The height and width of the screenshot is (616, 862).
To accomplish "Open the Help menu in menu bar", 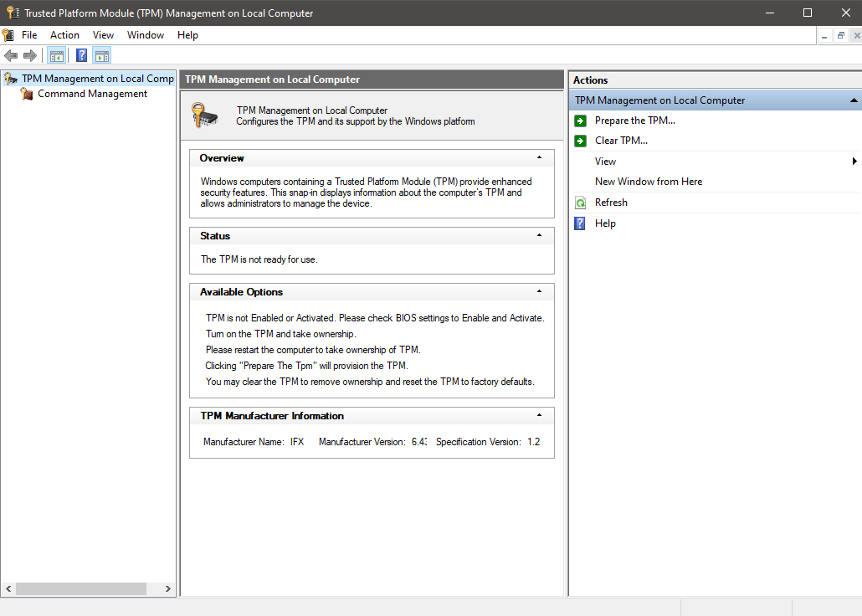I will 187,35.
